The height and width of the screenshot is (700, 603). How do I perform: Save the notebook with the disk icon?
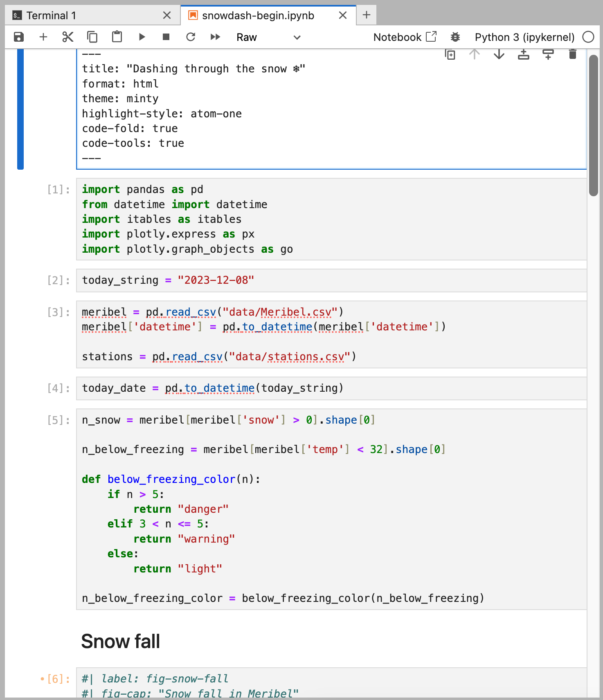pyautogui.click(x=19, y=37)
